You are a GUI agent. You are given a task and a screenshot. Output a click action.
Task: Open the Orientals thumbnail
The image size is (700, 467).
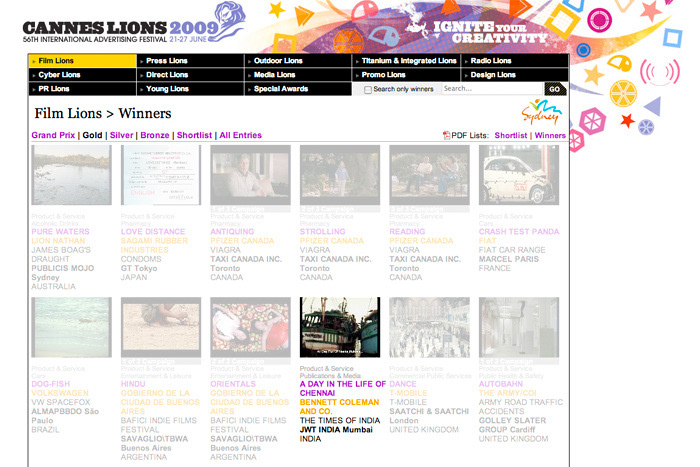[x=250, y=327]
